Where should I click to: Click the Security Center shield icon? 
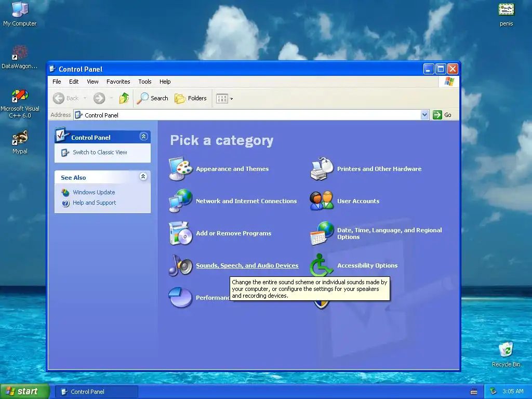[x=321, y=304]
